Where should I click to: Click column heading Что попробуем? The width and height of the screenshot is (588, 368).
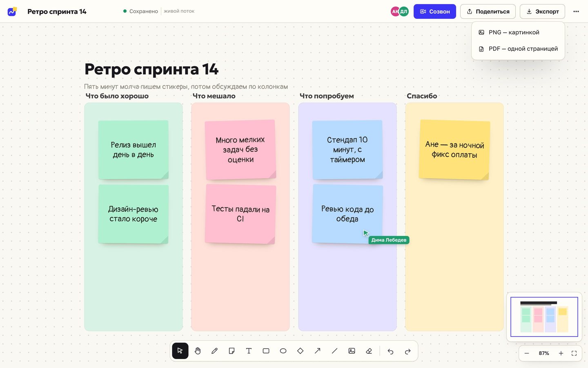pos(327,96)
